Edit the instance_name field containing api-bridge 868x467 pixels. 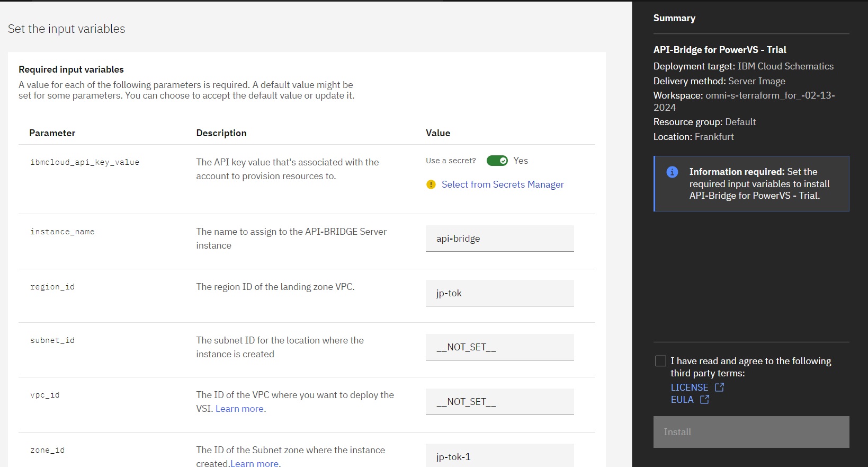[500, 239]
